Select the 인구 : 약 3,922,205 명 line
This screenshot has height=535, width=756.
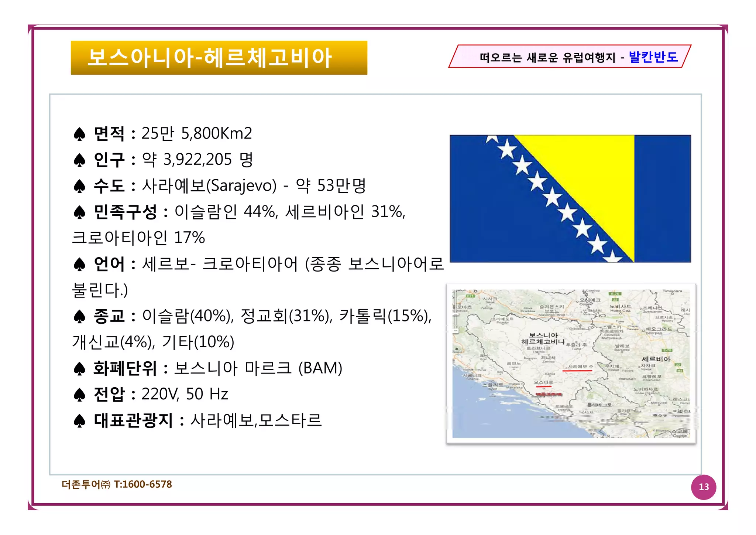pos(164,160)
